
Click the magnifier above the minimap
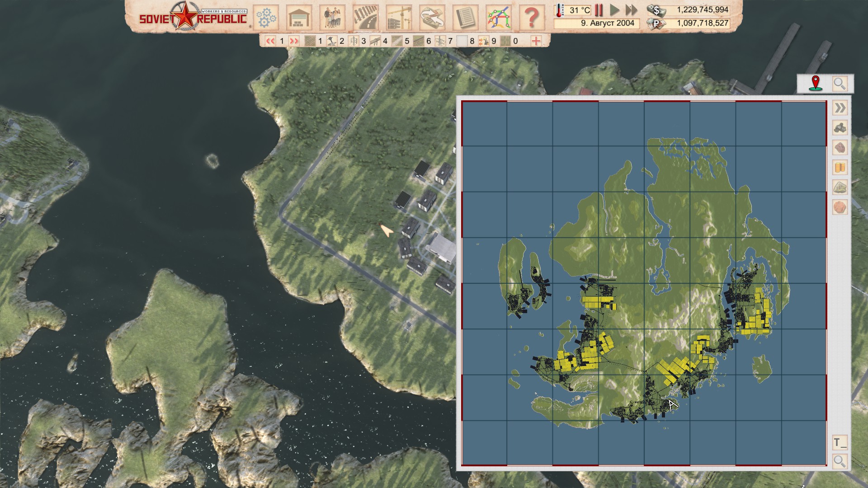pos(840,84)
